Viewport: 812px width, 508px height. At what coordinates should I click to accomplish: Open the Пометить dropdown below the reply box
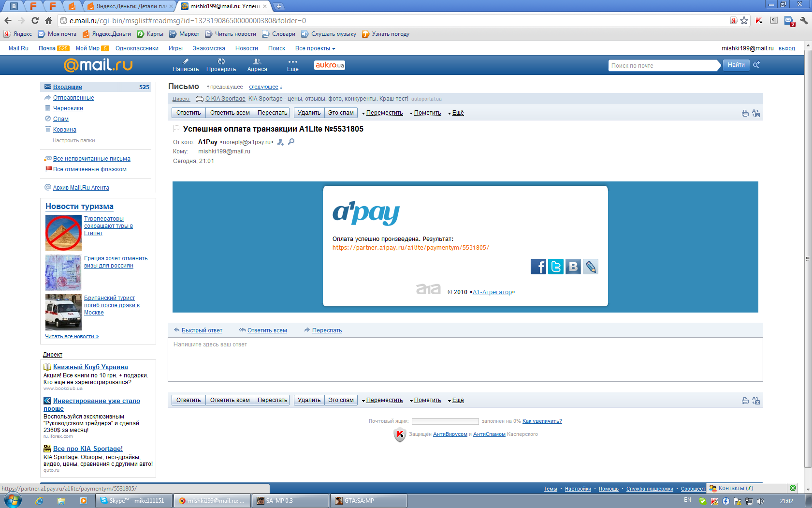click(x=425, y=400)
